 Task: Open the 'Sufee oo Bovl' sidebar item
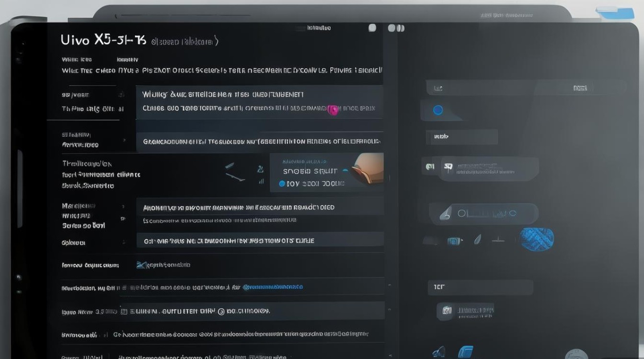point(83,225)
